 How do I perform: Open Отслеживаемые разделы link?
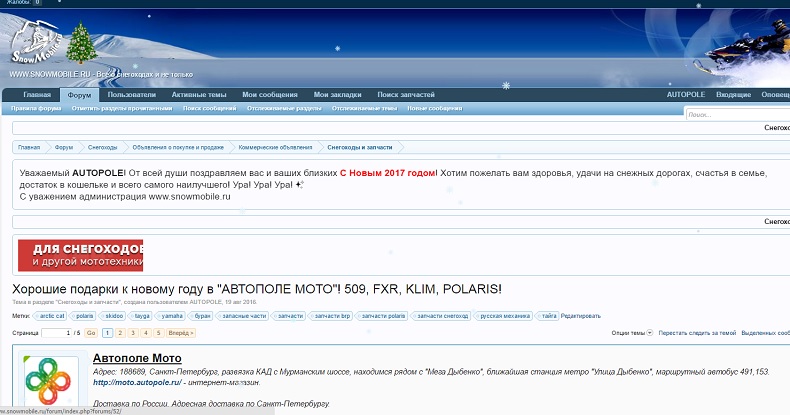click(x=284, y=108)
